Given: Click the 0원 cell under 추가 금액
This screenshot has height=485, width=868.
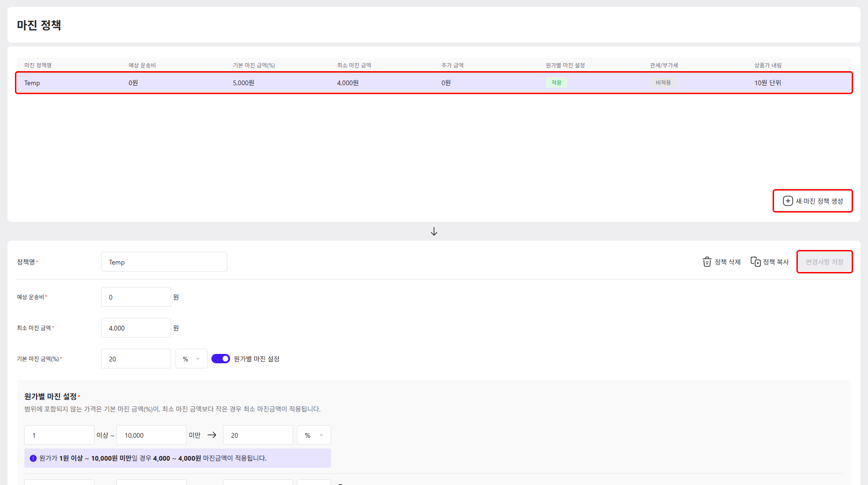Looking at the screenshot, I should click(x=446, y=83).
